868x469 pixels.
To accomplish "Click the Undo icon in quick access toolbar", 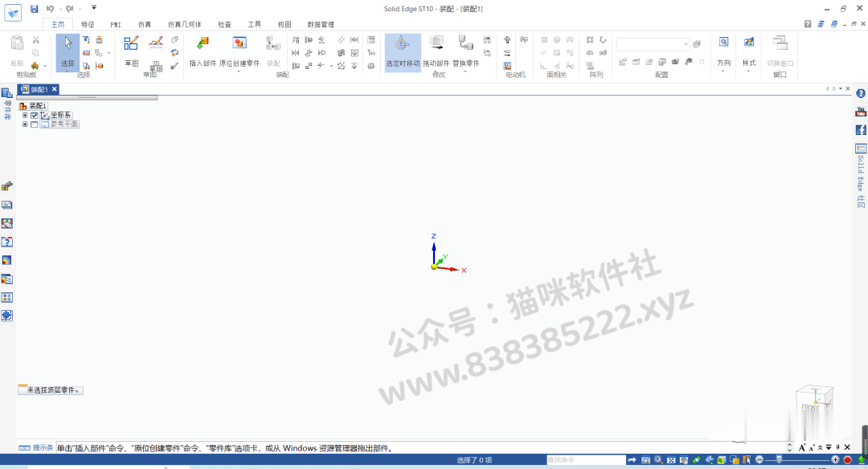I will (51, 9).
